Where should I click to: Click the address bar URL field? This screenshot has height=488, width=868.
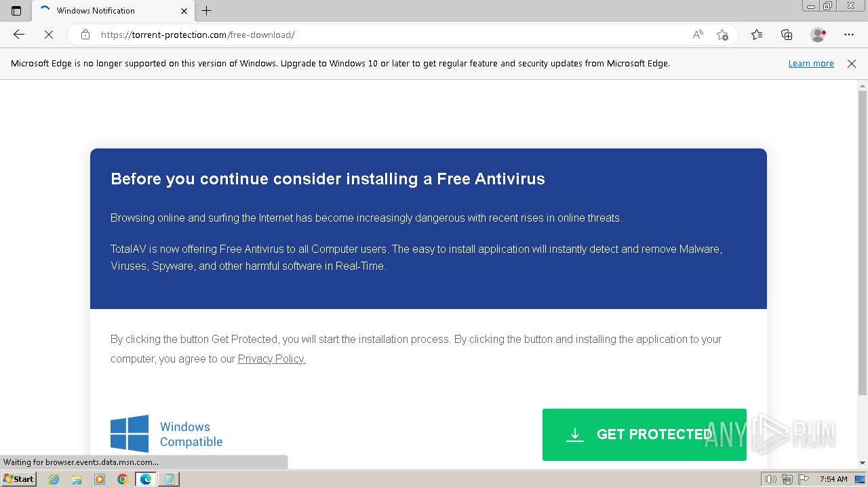[x=387, y=35]
